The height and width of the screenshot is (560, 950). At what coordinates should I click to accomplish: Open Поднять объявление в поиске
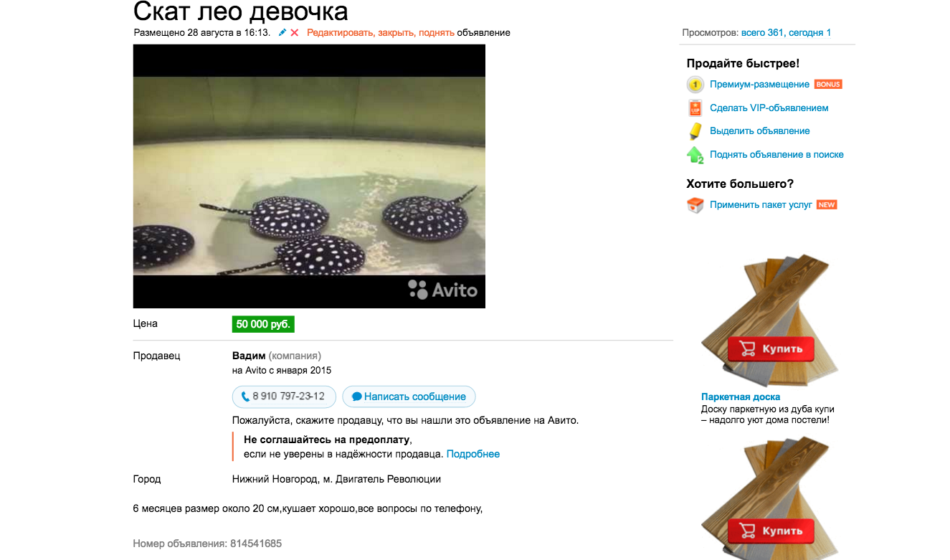(x=776, y=155)
